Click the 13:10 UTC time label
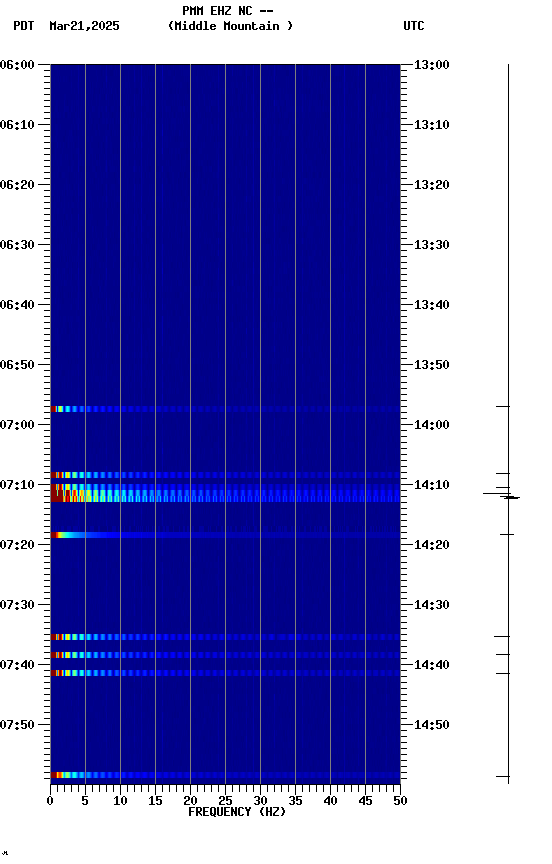The height and width of the screenshot is (864, 552). click(x=432, y=125)
